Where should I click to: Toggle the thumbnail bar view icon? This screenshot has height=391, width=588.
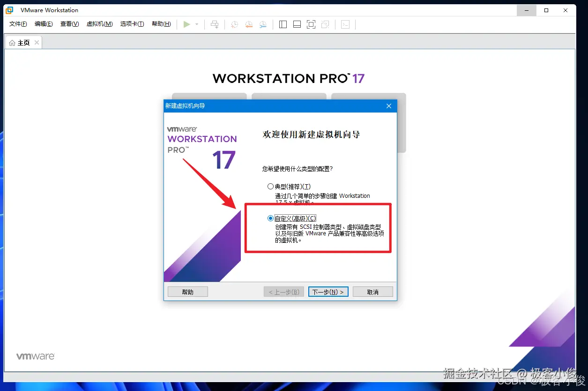point(297,24)
